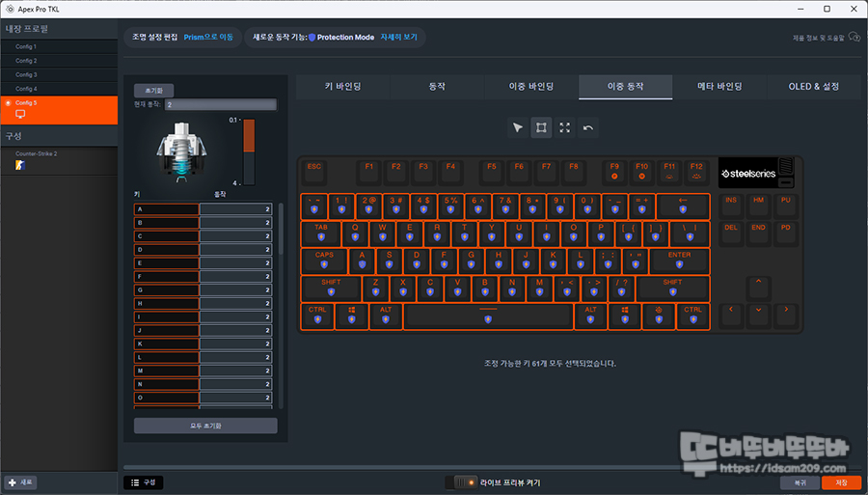This screenshot has width=868, height=495.
Task: Open the OLED & 설정 tab
Action: pos(814,87)
